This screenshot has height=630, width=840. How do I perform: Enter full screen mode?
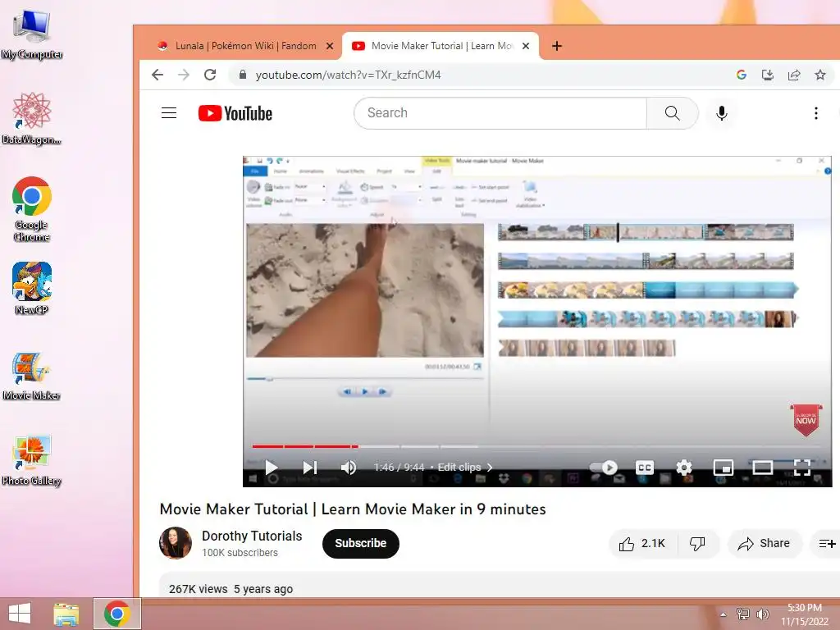tap(802, 468)
